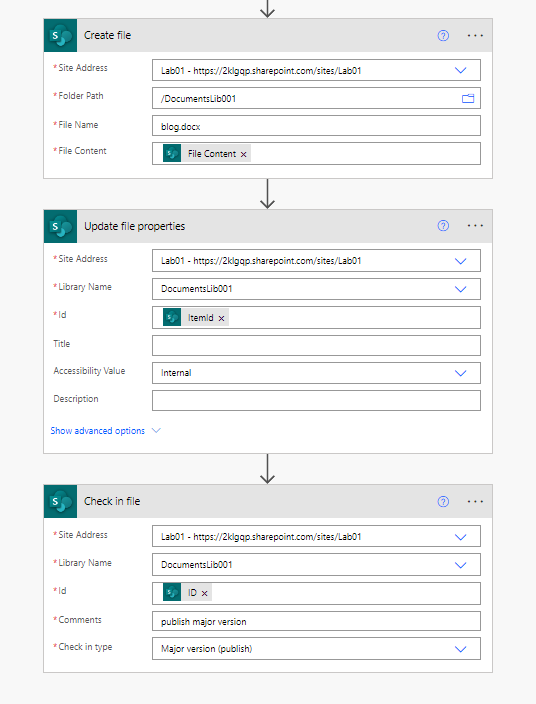Image resolution: width=536 pixels, height=704 pixels.
Task: Remove ID token in Check in file
Action: (204, 594)
